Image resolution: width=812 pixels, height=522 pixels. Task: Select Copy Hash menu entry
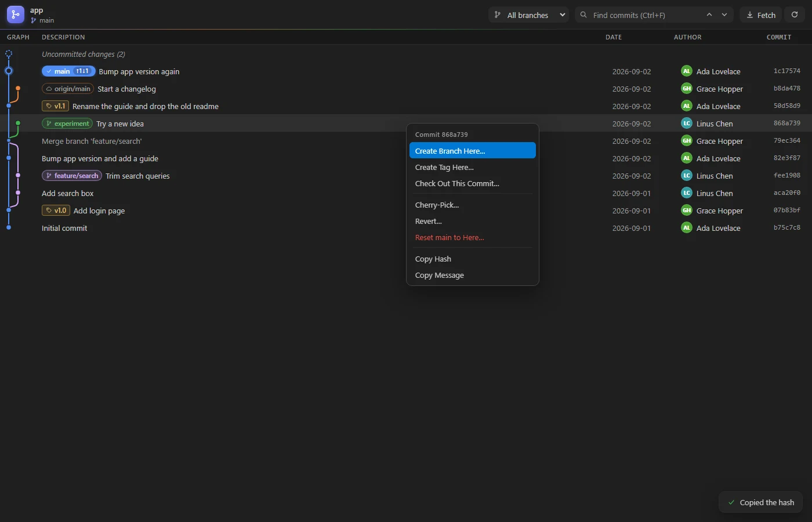click(x=473, y=259)
